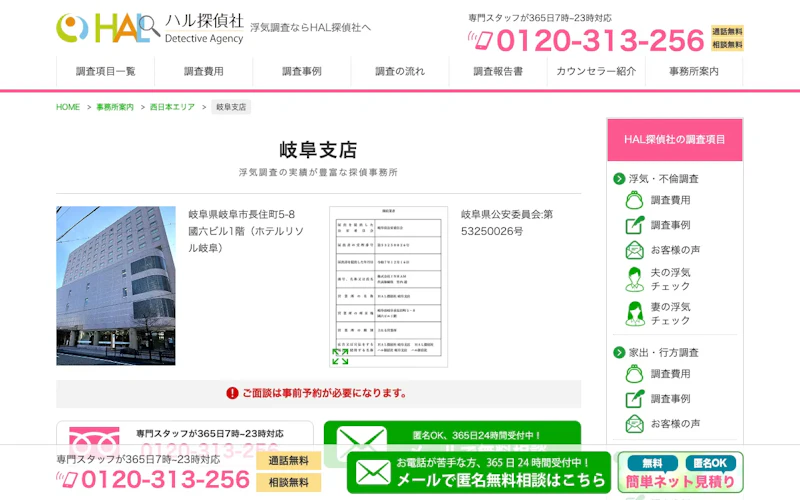Viewport: 800px width, 500px height.
Task: Click the HAL Detective Agency logo
Action: coord(151,29)
